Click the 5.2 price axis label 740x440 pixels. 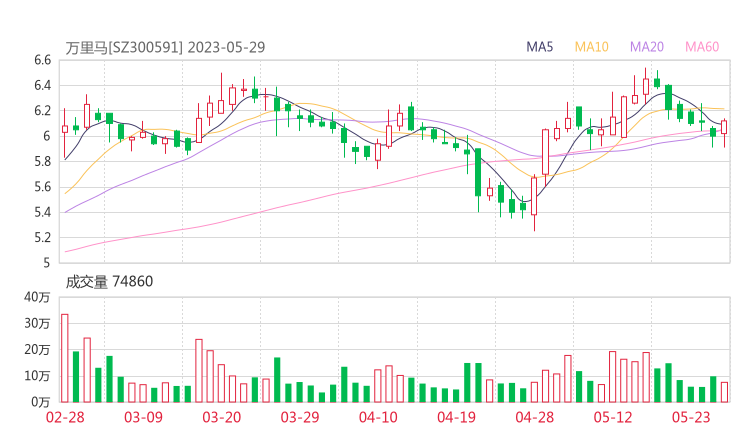coord(40,238)
